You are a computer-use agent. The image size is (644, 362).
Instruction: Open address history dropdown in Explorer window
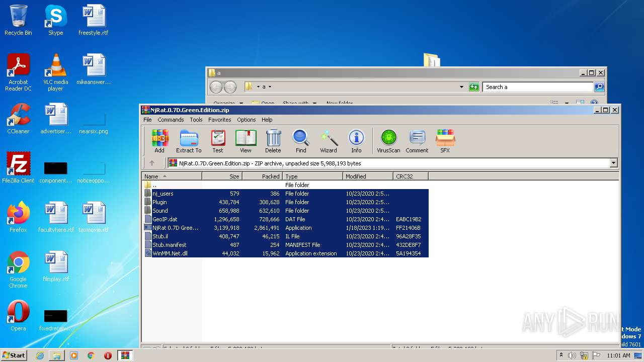coord(461,87)
